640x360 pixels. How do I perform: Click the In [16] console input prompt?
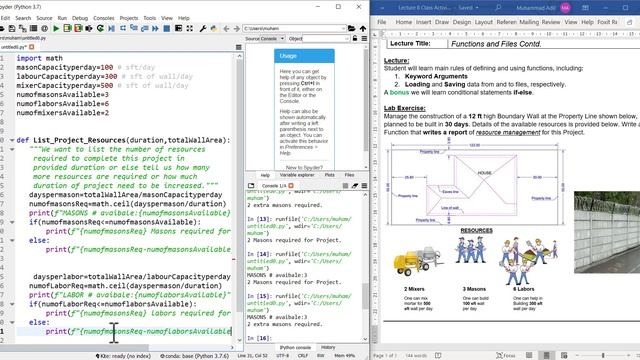(x=260, y=338)
